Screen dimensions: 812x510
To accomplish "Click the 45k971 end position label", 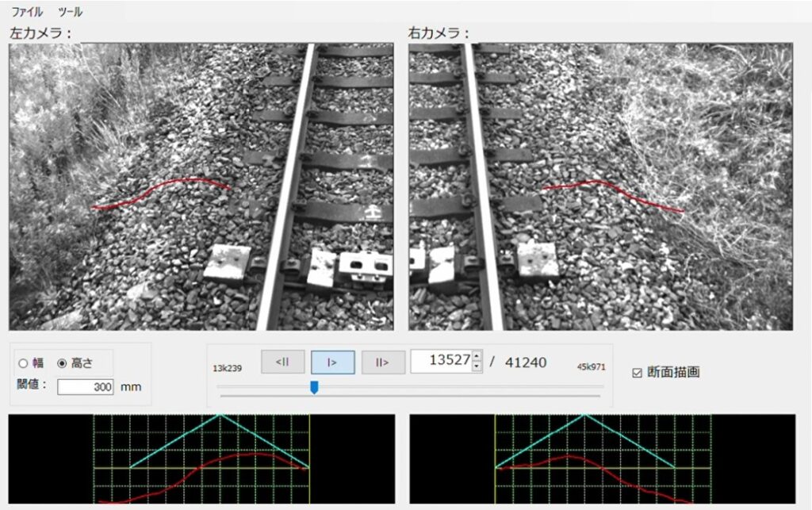I will [x=591, y=366].
